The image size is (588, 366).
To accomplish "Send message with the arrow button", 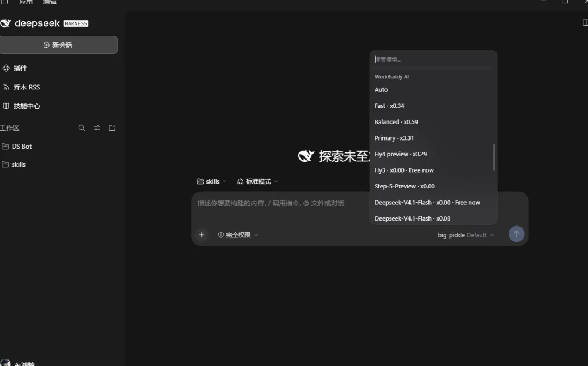I will pyautogui.click(x=516, y=234).
